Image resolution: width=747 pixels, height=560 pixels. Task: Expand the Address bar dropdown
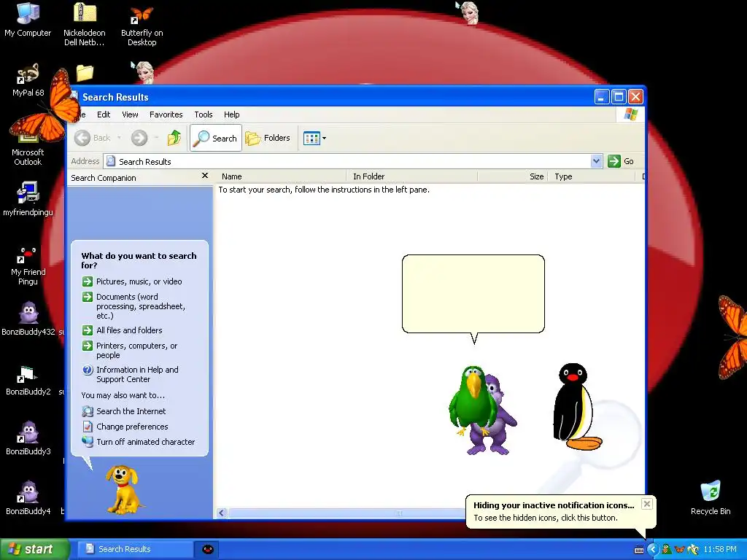596,161
